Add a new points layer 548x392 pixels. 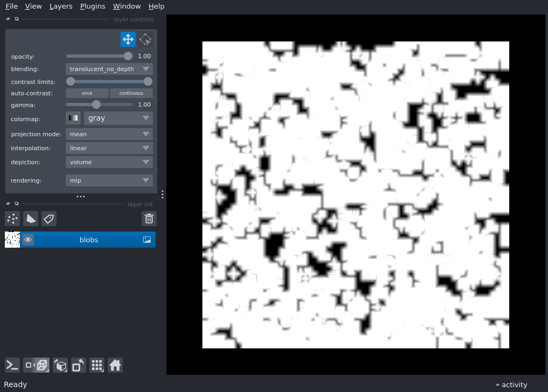coord(12,219)
